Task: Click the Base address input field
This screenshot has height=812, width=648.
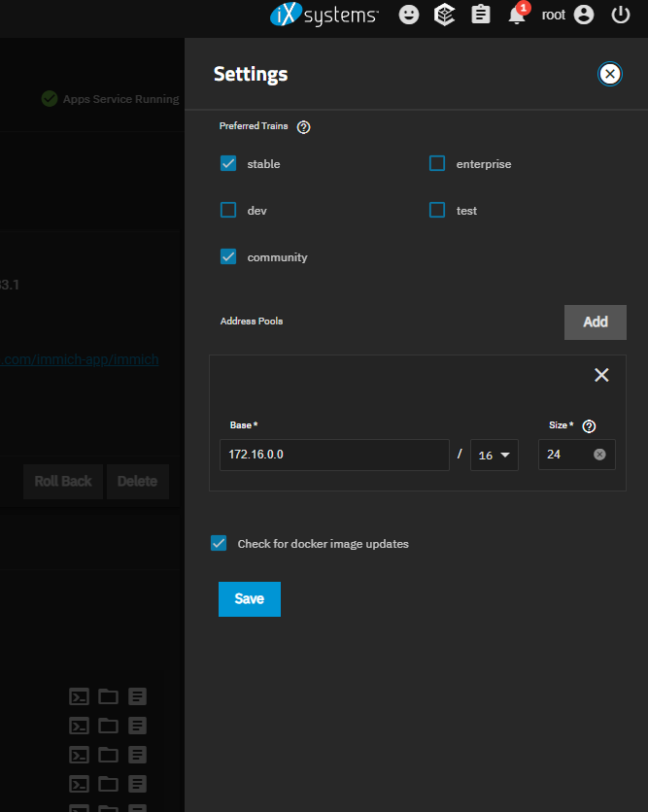Action: point(333,455)
